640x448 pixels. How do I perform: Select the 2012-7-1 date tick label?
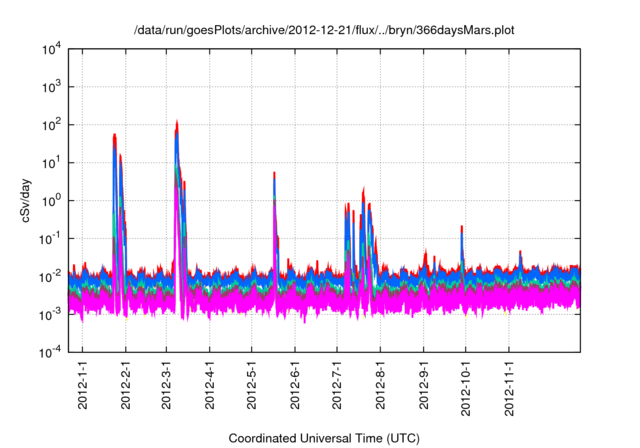tap(337, 386)
